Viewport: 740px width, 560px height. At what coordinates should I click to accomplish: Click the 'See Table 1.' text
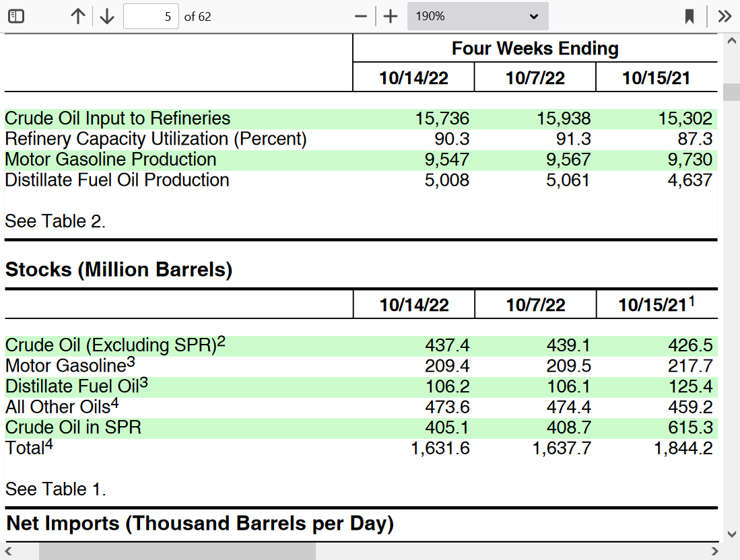click(55, 489)
